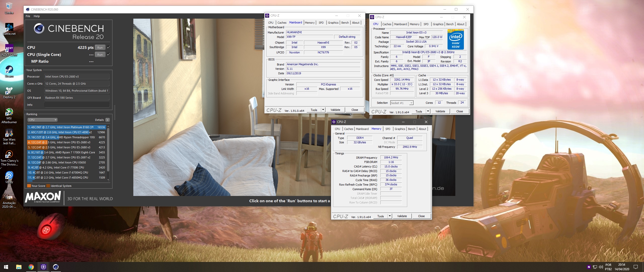Launch Tom Clancy's The Division icon
This screenshot has width=644, height=272.
[x=9, y=158]
